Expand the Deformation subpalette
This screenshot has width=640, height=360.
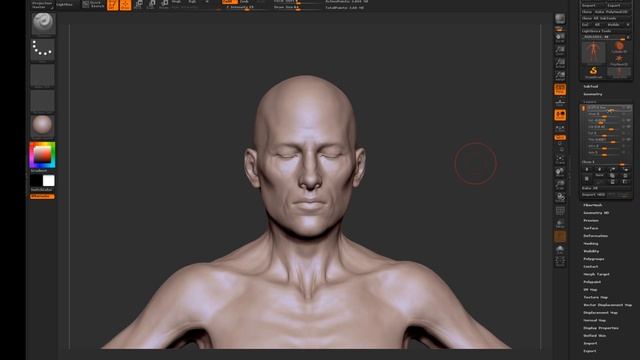(x=596, y=236)
